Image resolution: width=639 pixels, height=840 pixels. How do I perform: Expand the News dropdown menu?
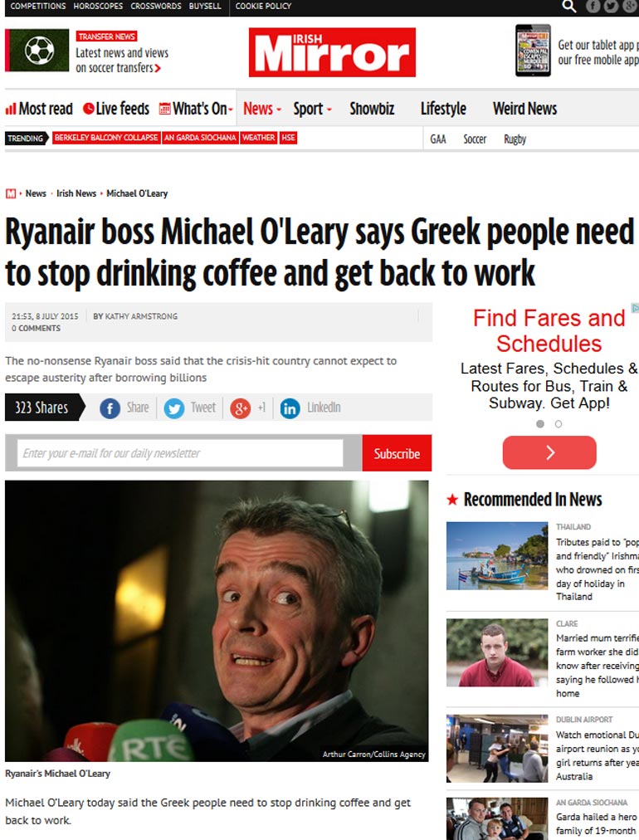tap(262, 109)
